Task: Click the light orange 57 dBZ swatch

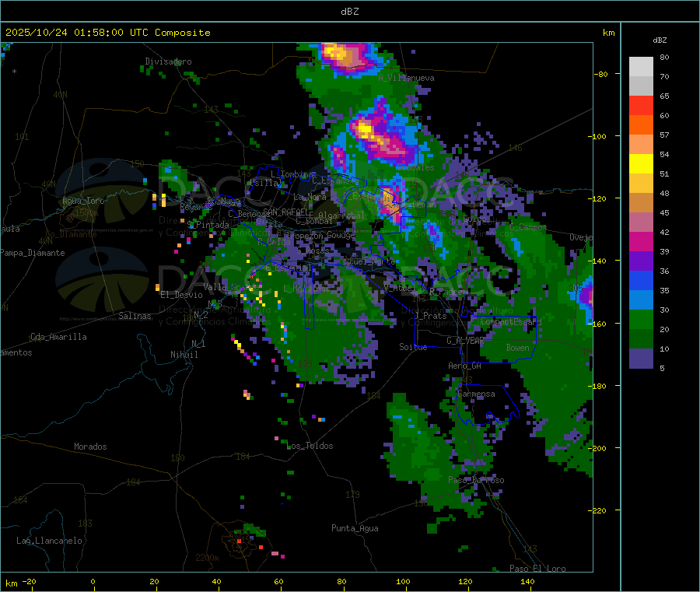Action: point(641,144)
